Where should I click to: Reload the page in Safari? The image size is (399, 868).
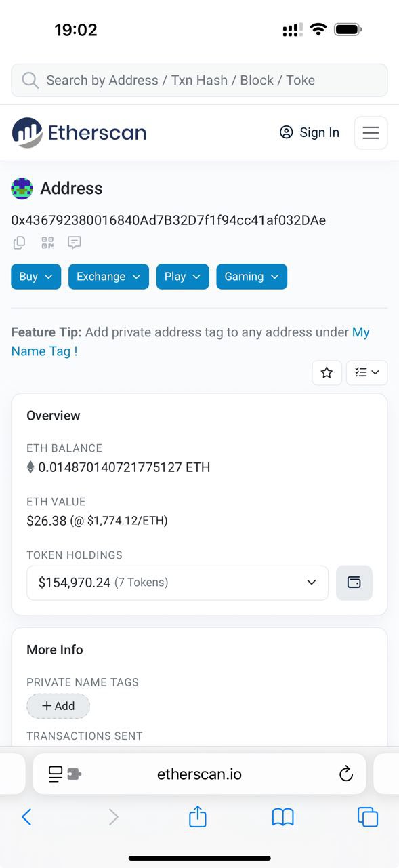pos(346,774)
